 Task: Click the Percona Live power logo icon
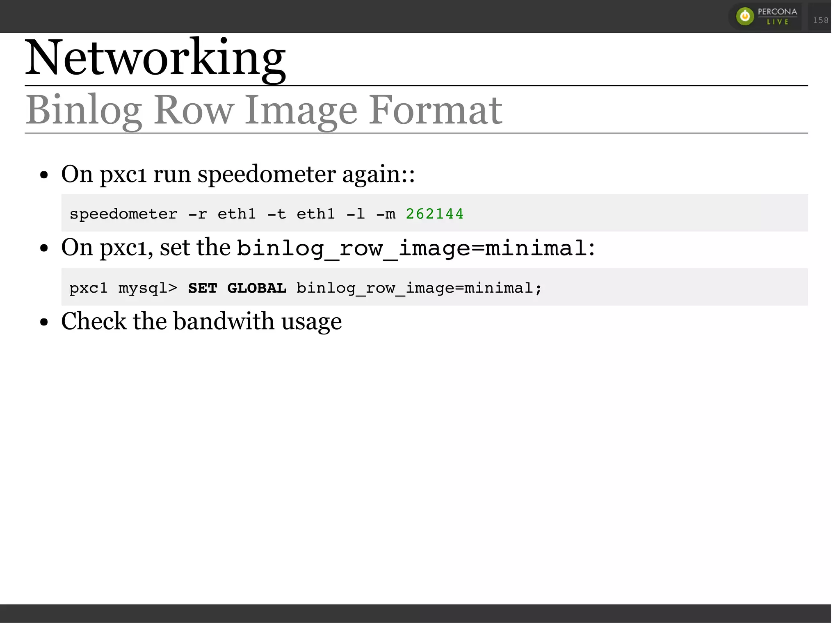745,16
